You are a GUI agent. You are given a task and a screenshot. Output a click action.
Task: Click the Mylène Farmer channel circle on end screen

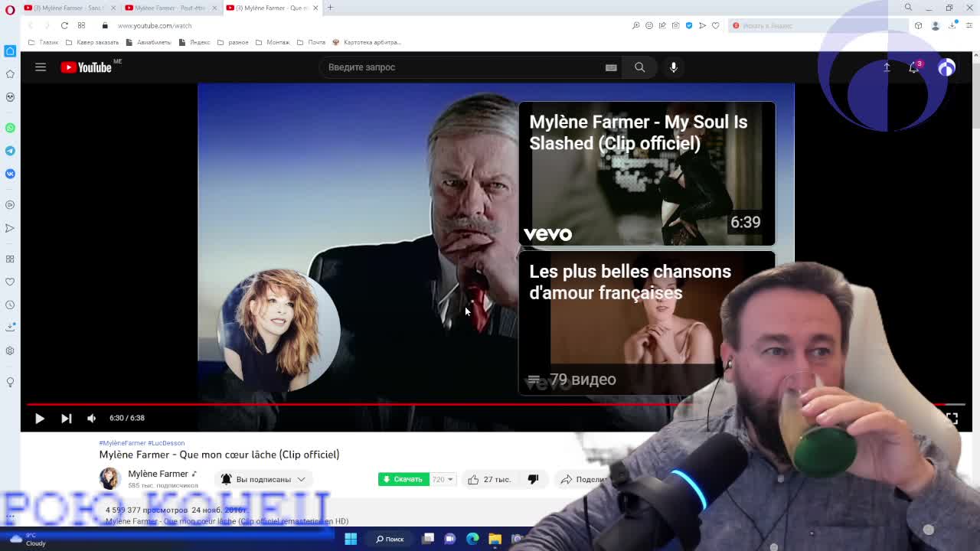(279, 329)
